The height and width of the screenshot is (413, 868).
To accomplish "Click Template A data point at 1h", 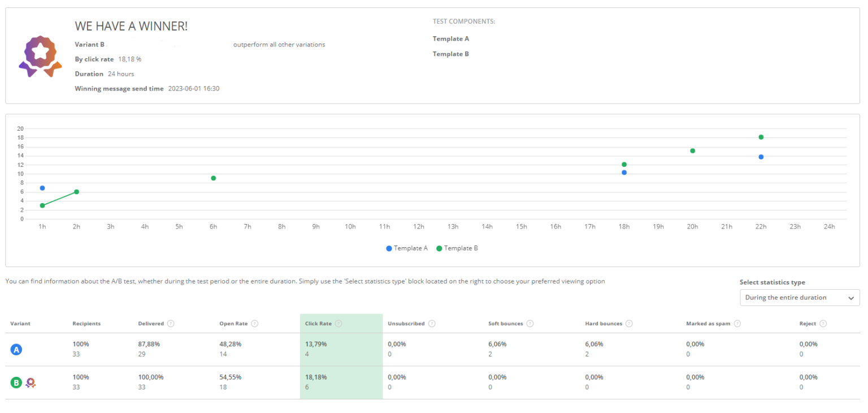I will click(42, 188).
